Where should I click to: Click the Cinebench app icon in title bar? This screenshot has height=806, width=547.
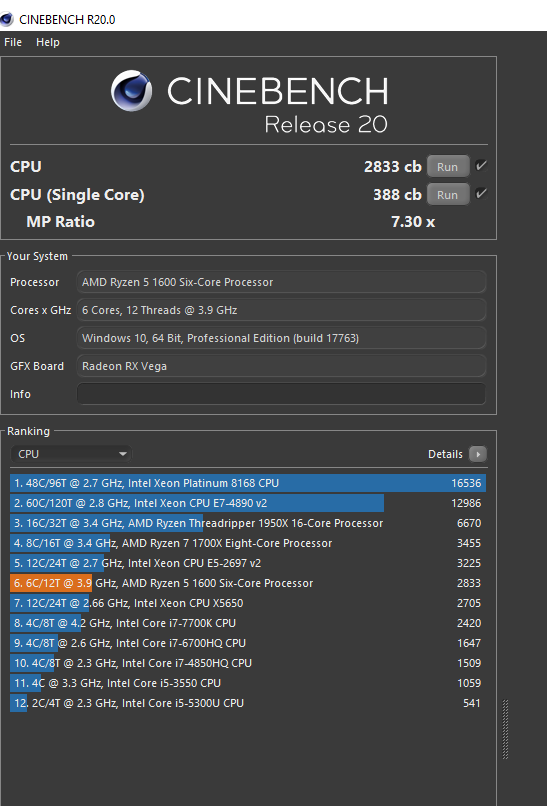6,20
